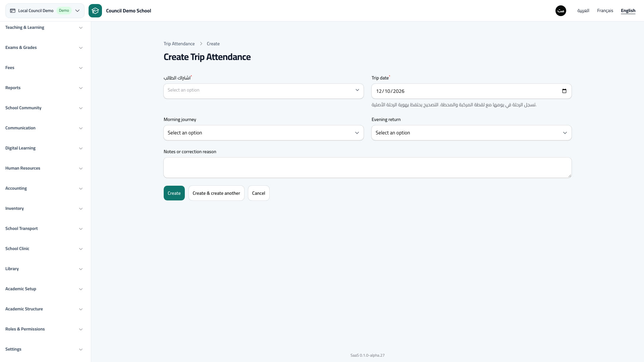Screen dimensions: 644x362
Task: Open the Morning journey dropdown
Action: 264,133
